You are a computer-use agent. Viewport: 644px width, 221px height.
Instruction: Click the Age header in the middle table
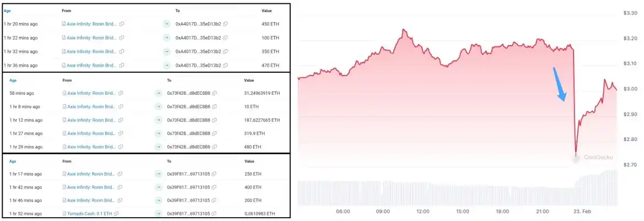[x=13, y=80]
